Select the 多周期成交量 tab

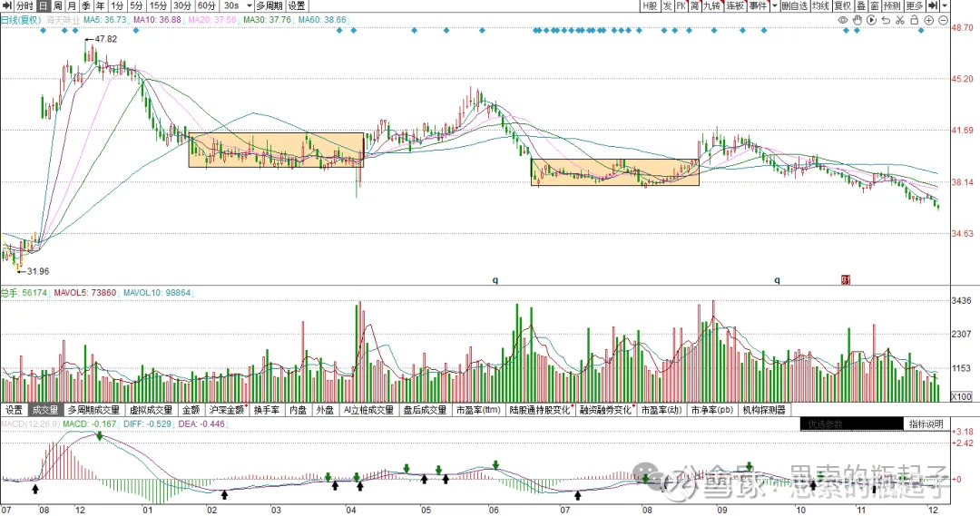click(93, 410)
